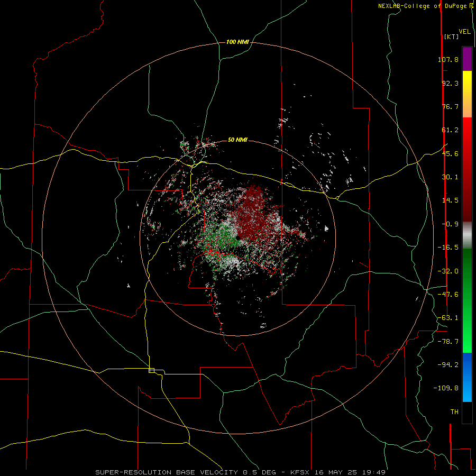
Task: Click the 30.1 value on velocity scale
Action: [450, 177]
